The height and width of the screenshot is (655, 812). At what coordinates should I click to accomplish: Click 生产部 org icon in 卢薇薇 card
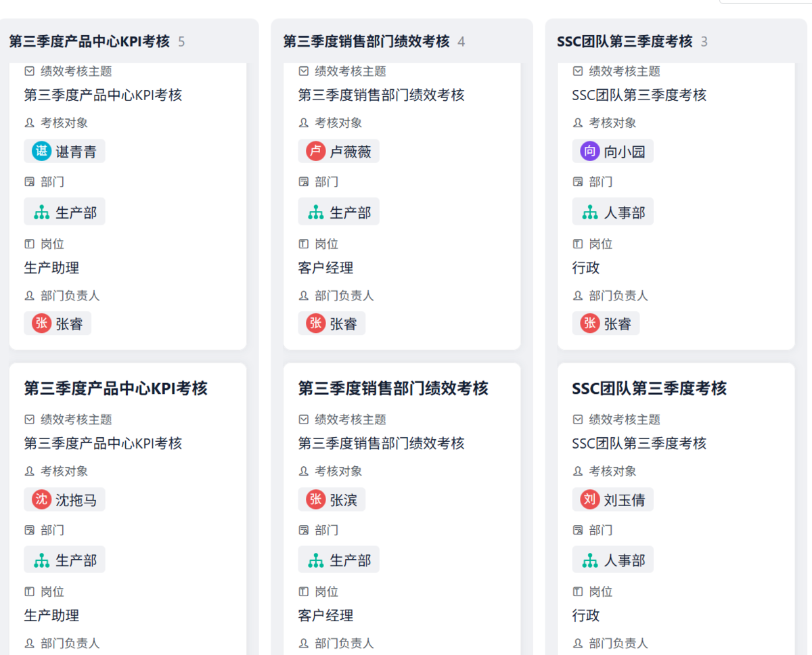(x=316, y=212)
